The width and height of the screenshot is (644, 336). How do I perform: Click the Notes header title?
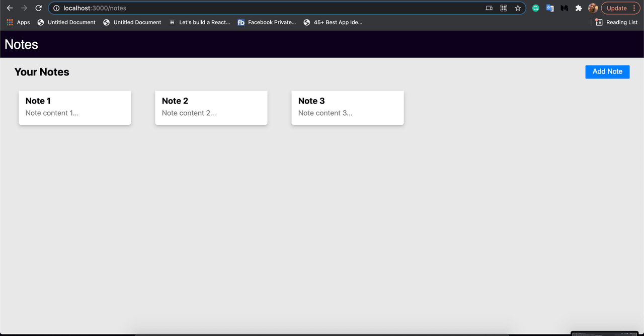coord(21,44)
